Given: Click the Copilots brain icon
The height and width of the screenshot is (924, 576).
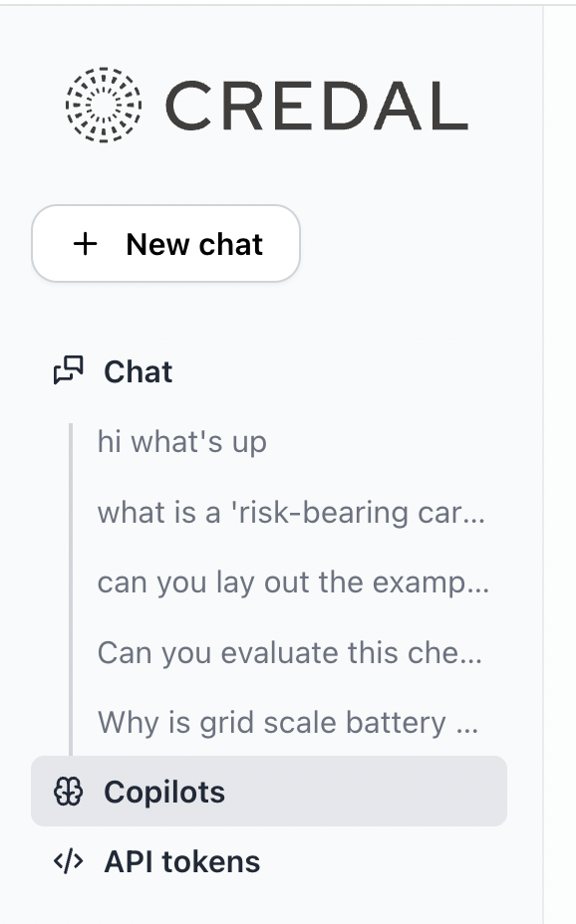Looking at the screenshot, I should 69,791.
